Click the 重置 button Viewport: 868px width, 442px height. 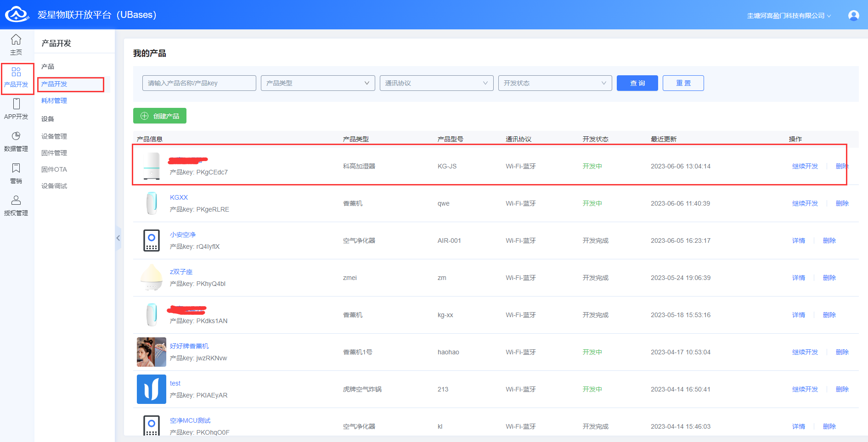pos(683,83)
